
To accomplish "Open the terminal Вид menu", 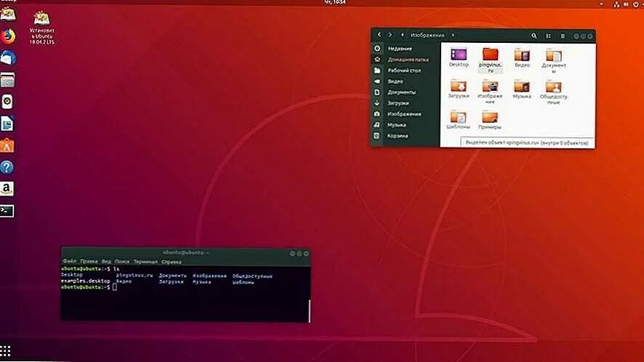I will point(106,262).
